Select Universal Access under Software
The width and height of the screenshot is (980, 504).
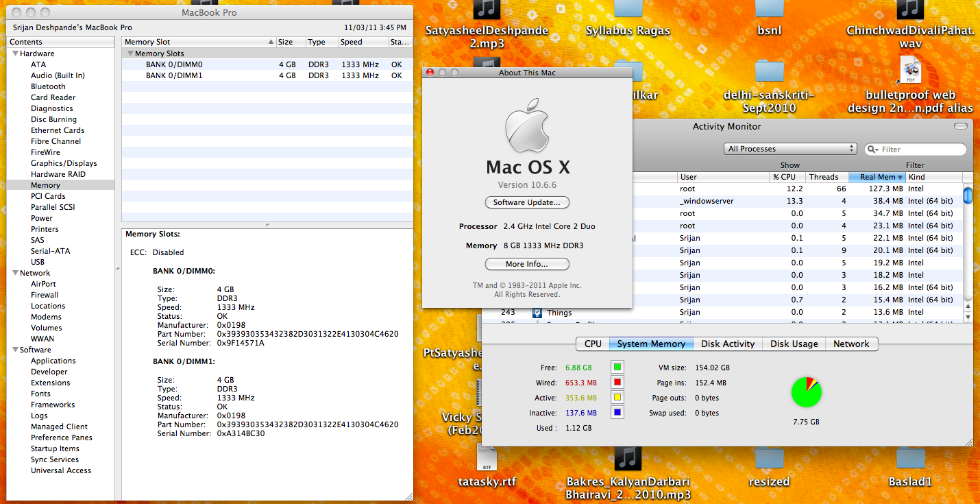tap(61, 470)
